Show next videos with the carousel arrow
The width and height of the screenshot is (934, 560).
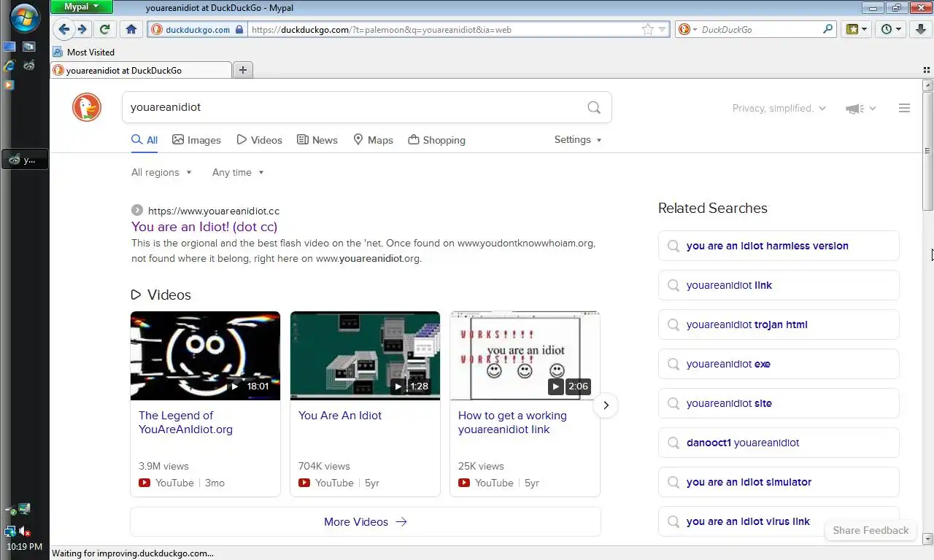606,405
